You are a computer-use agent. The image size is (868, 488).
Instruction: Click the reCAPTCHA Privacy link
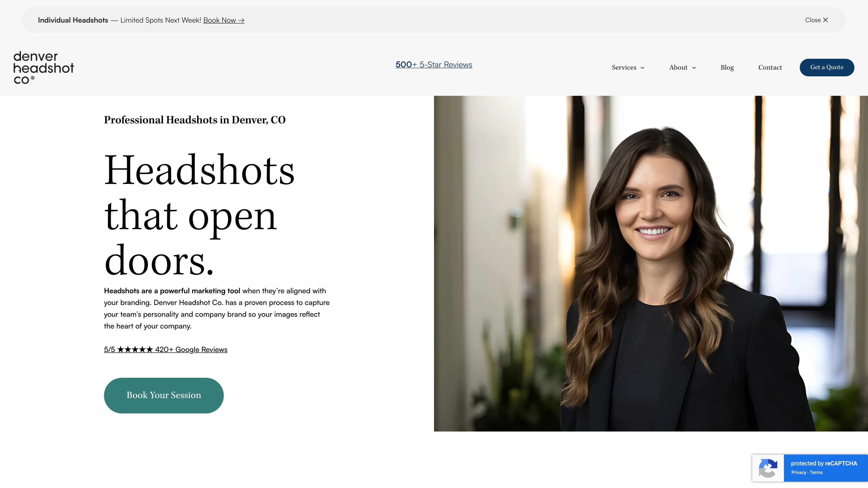(x=799, y=472)
